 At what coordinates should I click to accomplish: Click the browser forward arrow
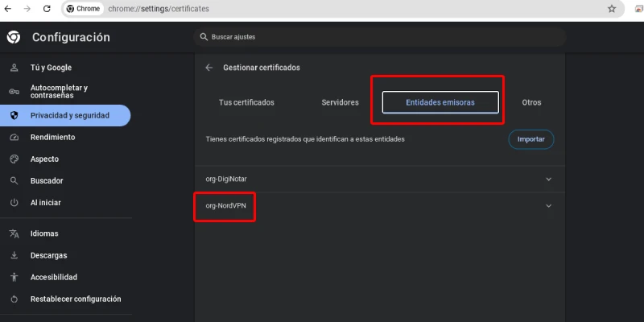click(27, 9)
